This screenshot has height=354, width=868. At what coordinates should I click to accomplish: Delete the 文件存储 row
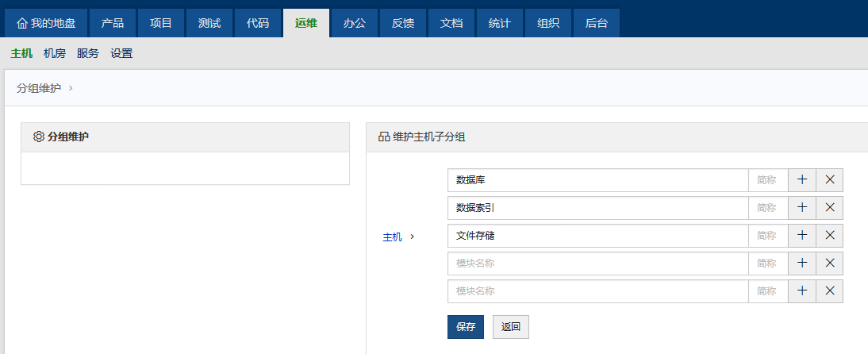pyautogui.click(x=830, y=236)
